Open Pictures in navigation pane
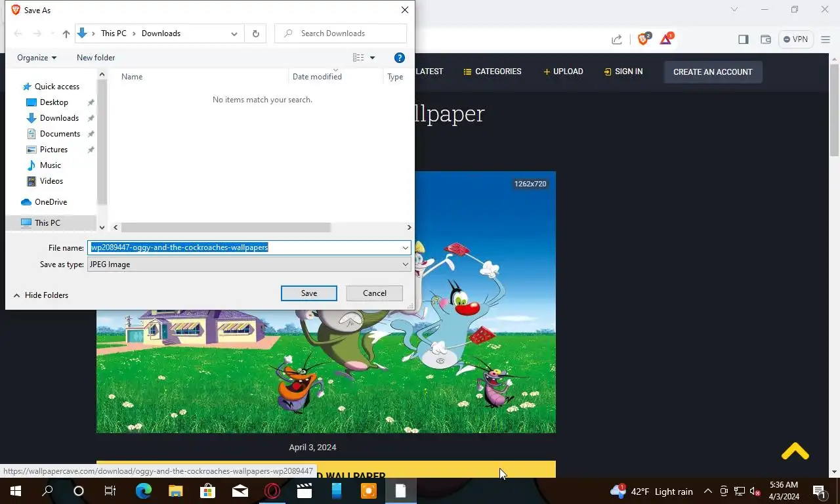Viewport: 840px width, 504px height. pyautogui.click(x=54, y=150)
